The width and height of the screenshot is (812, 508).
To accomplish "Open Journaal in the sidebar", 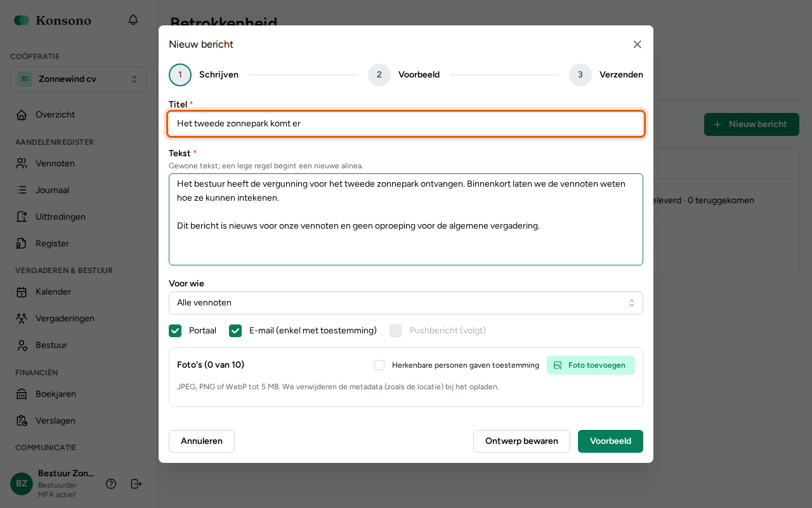I will point(78,190).
